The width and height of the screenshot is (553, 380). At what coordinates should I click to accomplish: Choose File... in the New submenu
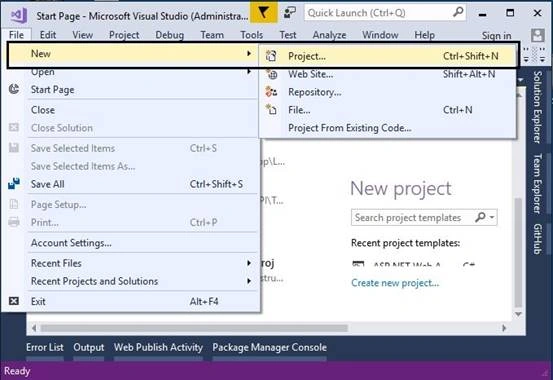(x=388, y=110)
